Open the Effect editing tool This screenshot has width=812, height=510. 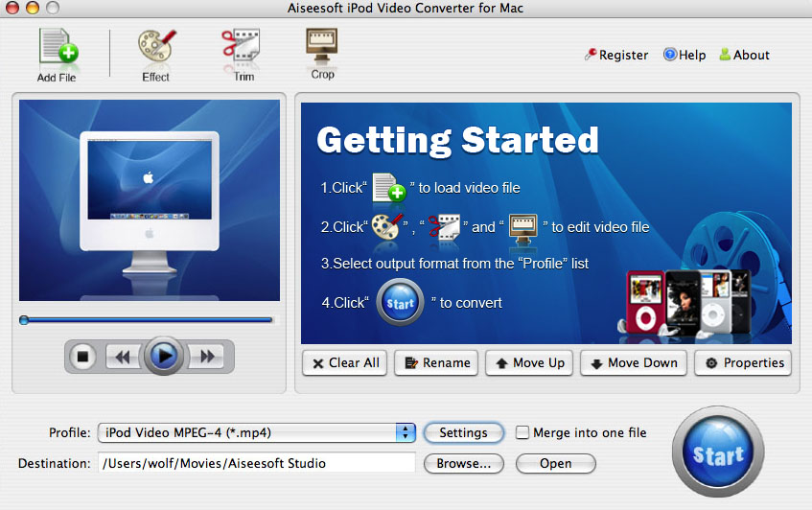click(156, 55)
